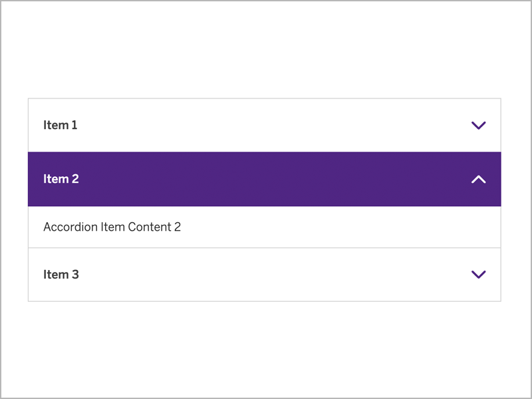Expand the last accordion section
The height and width of the screenshot is (399, 532).
point(264,274)
